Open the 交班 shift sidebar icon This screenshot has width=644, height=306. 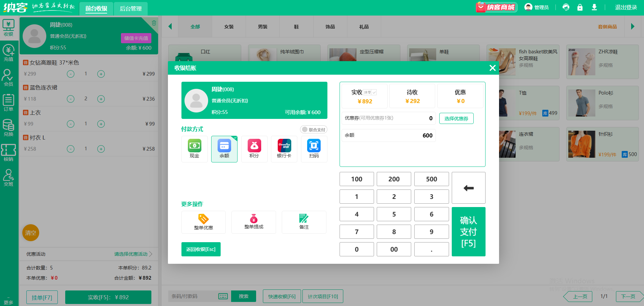[x=8, y=177]
